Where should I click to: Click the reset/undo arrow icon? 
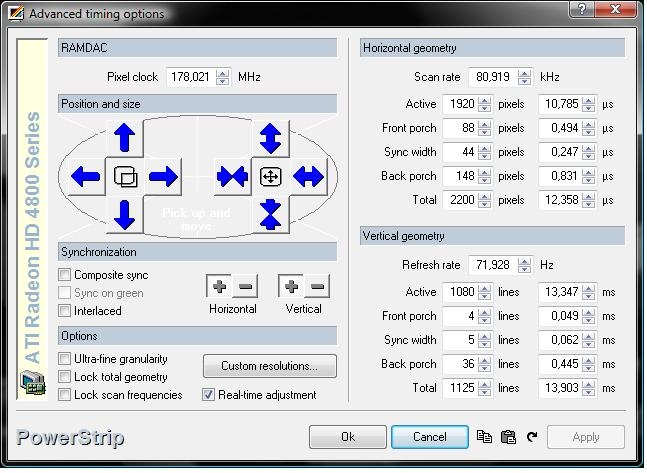point(532,437)
